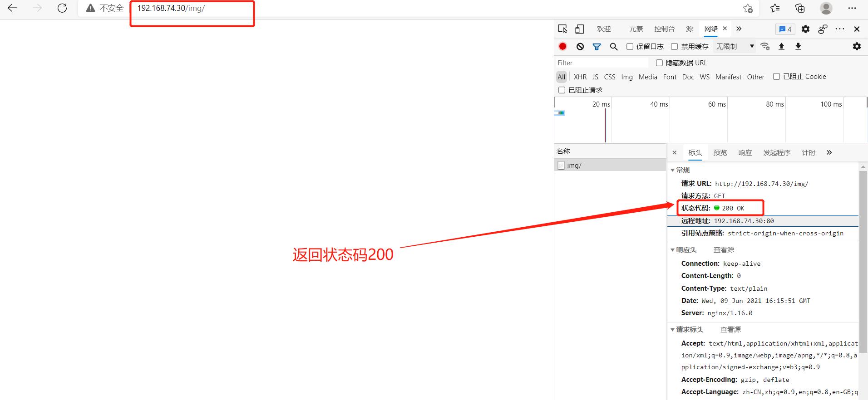Filter requests by CSS
The height and width of the screenshot is (400, 868).
coord(610,77)
